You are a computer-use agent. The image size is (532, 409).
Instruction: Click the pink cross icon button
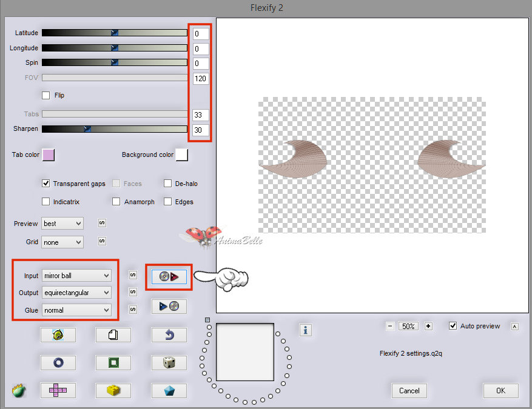click(58, 390)
